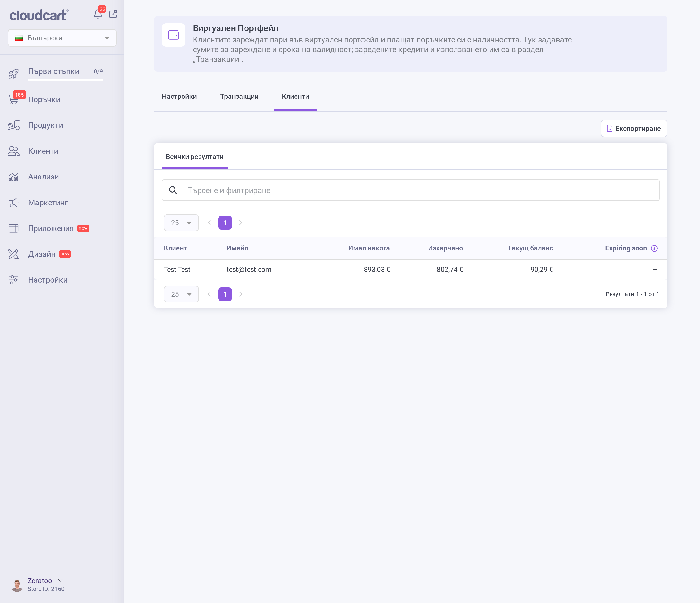Click the shopping cart icon with badge 185
The height and width of the screenshot is (603, 700).
[14, 99]
